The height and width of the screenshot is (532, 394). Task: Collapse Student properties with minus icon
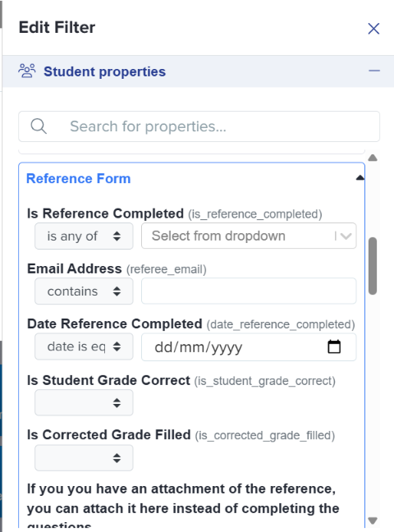pos(374,71)
